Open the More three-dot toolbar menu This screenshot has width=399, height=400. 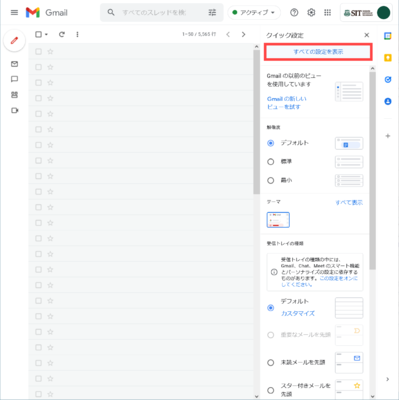pyautogui.click(x=77, y=34)
